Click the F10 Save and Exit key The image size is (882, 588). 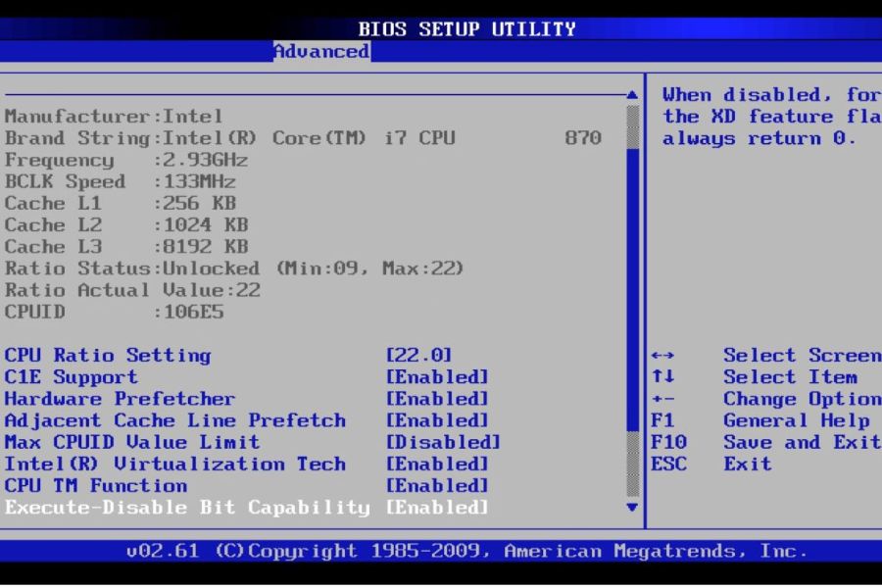tap(668, 442)
